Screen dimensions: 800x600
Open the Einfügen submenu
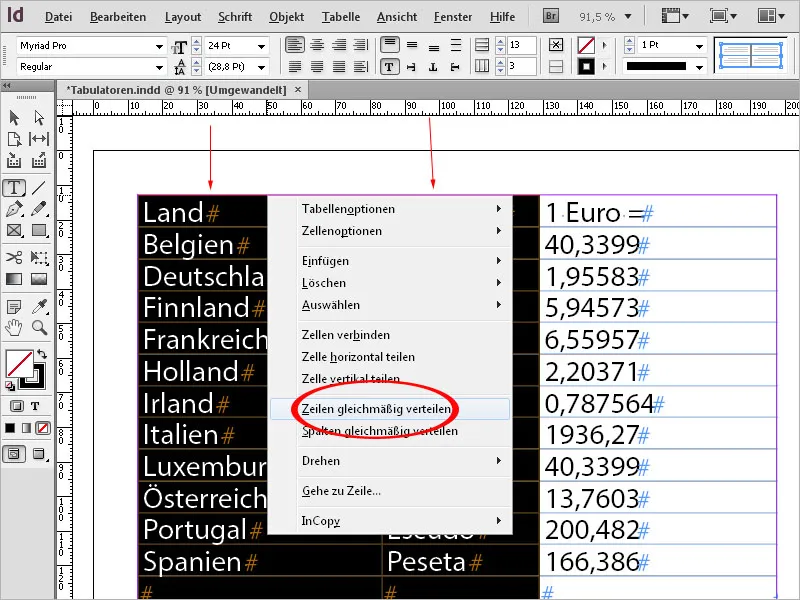tap(390, 261)
